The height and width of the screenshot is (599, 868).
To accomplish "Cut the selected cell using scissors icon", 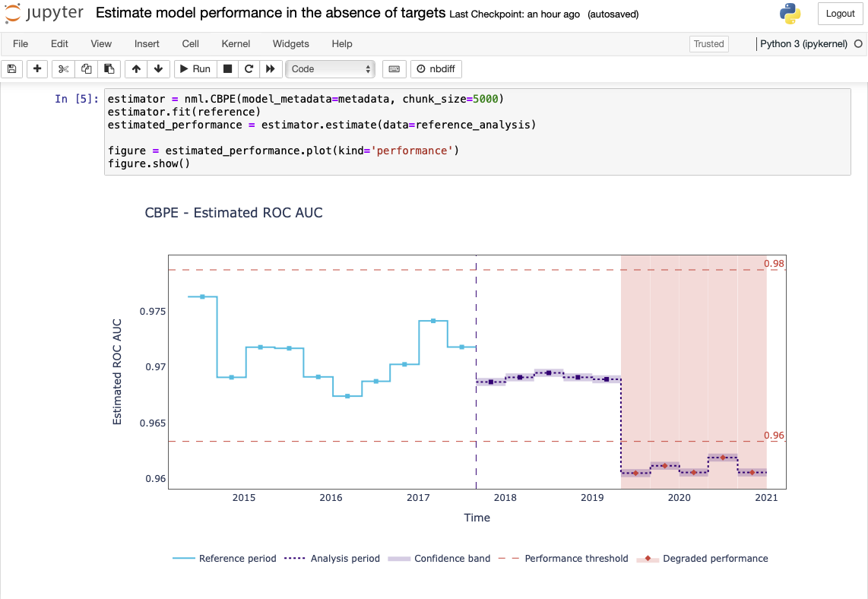I will (x=63, y=68).
